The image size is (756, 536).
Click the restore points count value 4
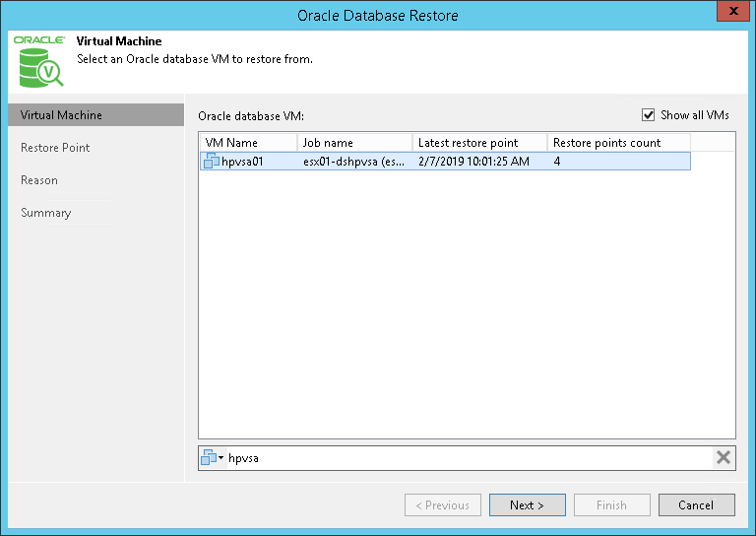(x=557, y=162)
